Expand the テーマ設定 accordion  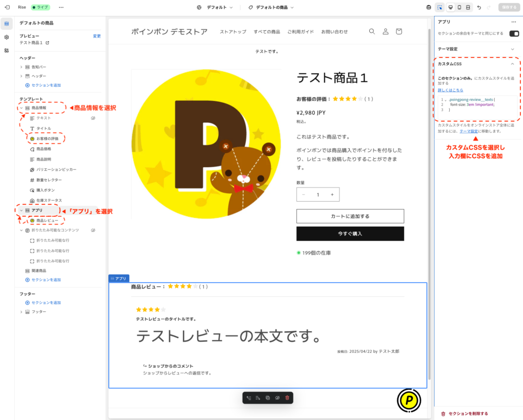(x=476, y=49)
